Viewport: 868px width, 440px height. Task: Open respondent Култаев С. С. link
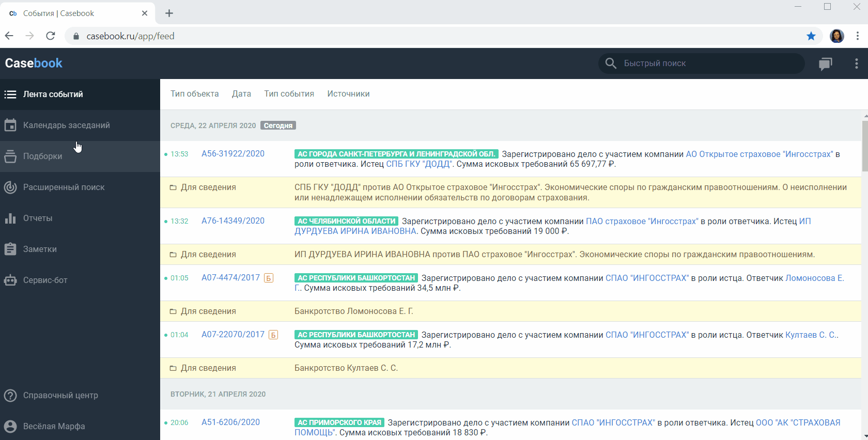(811, 335)
